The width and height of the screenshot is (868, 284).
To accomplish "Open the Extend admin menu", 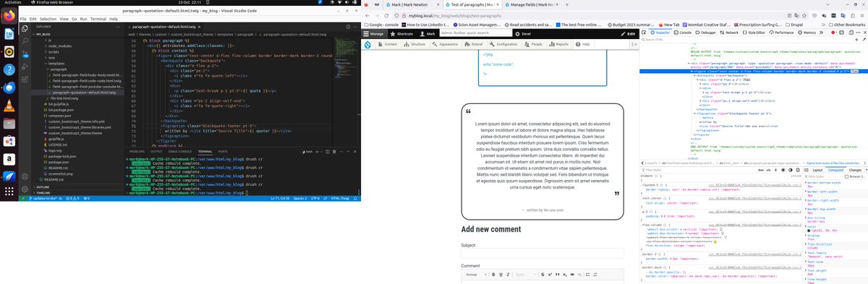I will [x=475, y=44].
